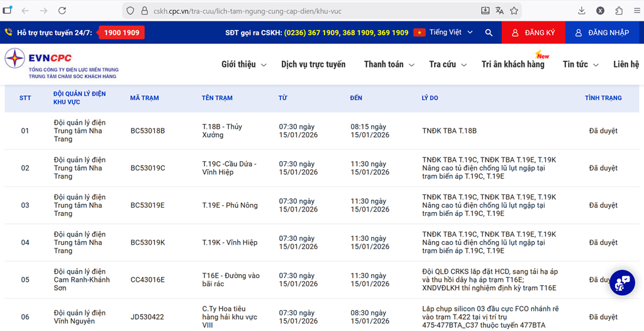644x331 pixels.
Task: Click the translate page icon in address bar
Action: pyautogui.click(x=499, y=11)
